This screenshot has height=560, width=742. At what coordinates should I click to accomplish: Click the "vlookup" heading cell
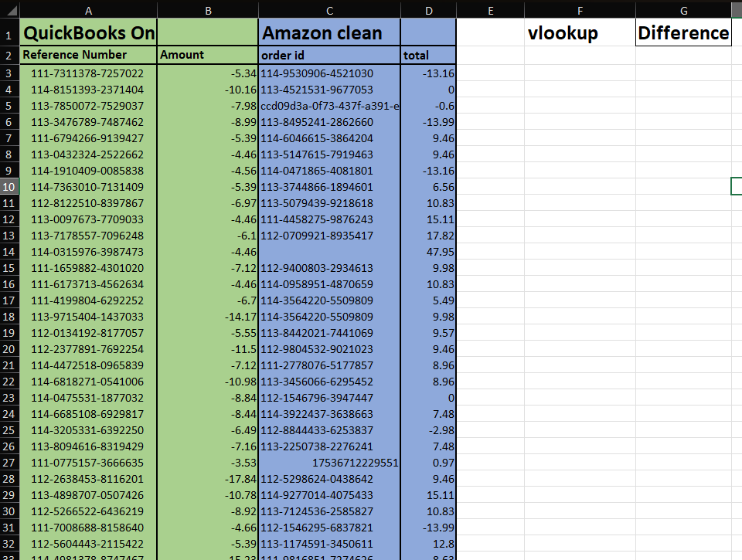point(580,33)
